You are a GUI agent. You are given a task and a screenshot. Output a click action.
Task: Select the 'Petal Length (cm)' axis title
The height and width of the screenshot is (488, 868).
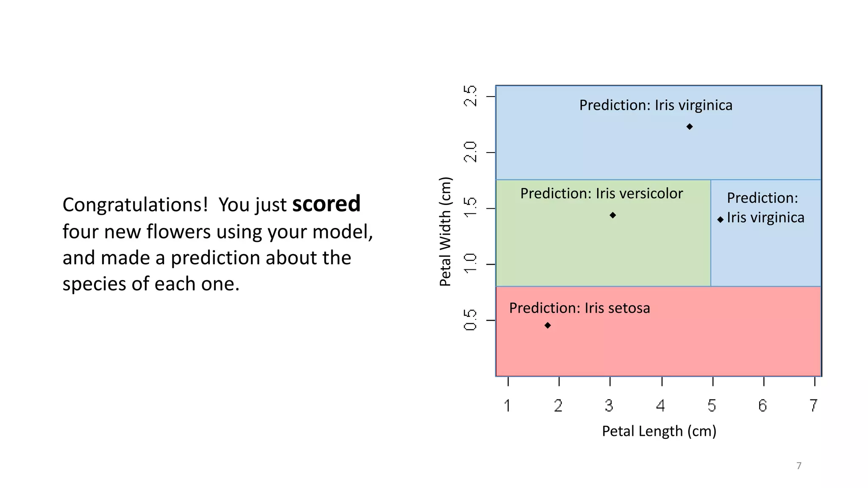pos(659,431)
